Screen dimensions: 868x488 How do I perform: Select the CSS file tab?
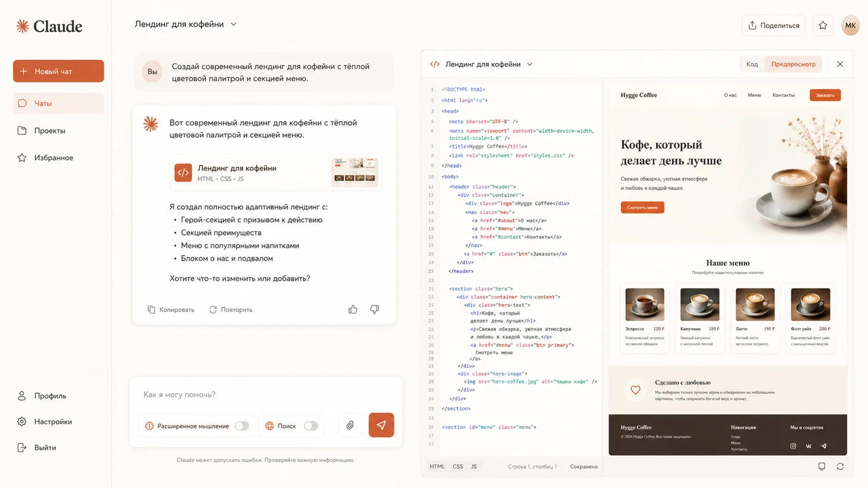(458, 467)
